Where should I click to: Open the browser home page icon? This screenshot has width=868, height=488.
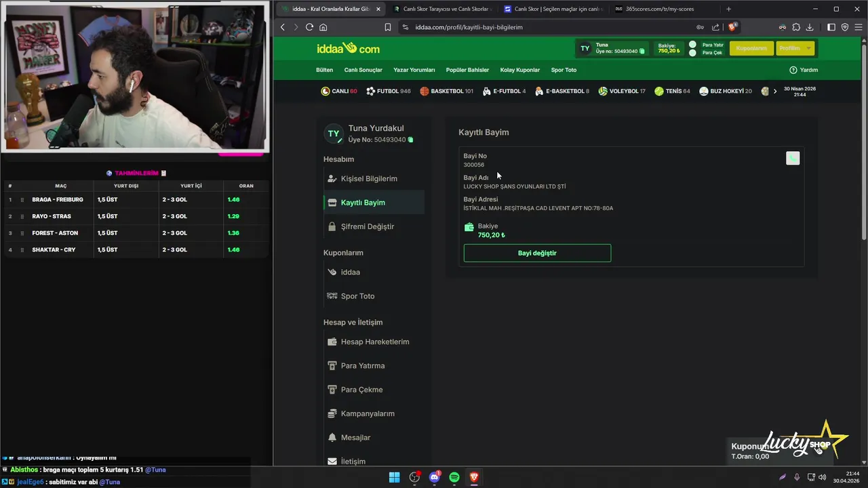(323, 27)
